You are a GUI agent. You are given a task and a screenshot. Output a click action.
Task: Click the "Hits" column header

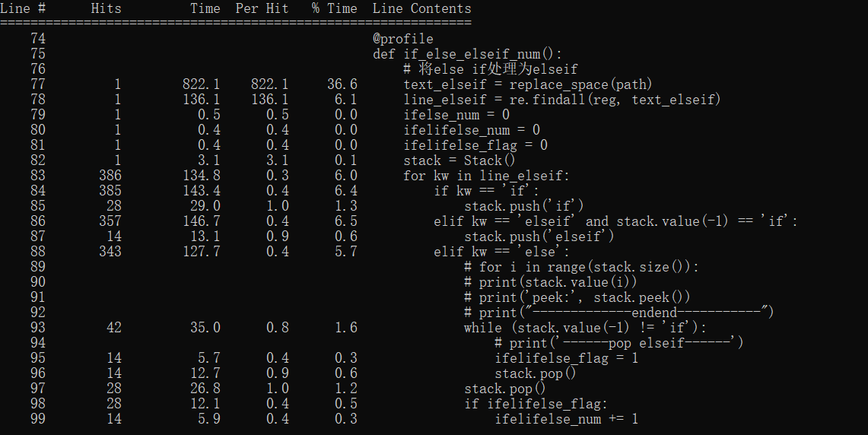[106, 9]
